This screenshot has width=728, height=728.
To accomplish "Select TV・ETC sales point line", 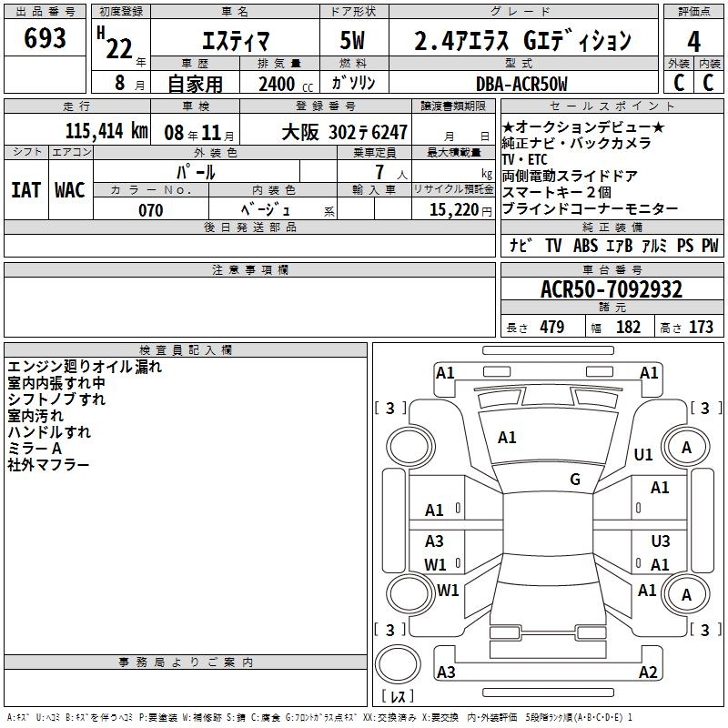I will pos(525,159).
